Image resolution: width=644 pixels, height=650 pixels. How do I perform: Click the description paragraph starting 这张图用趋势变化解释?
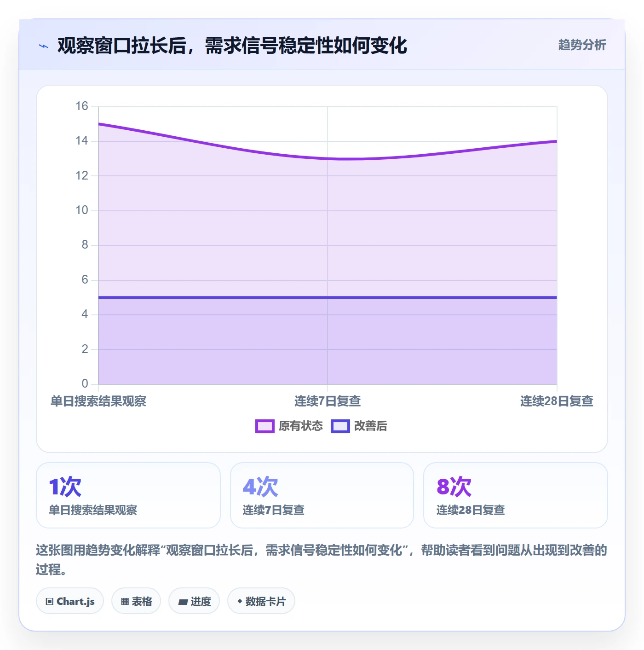tap(322, 560)
